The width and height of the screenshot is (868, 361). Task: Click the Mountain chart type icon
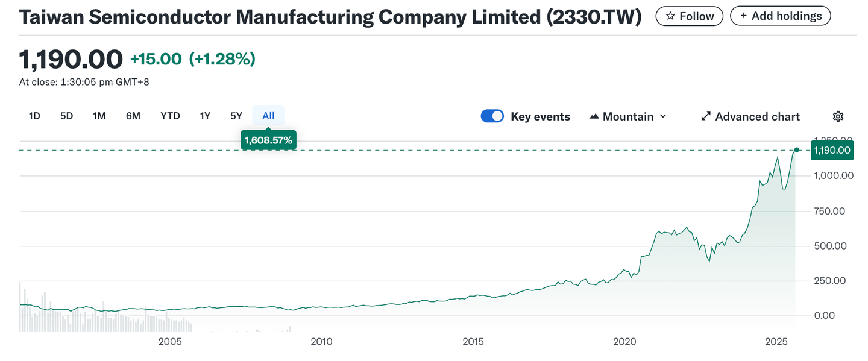click(594, 116)
